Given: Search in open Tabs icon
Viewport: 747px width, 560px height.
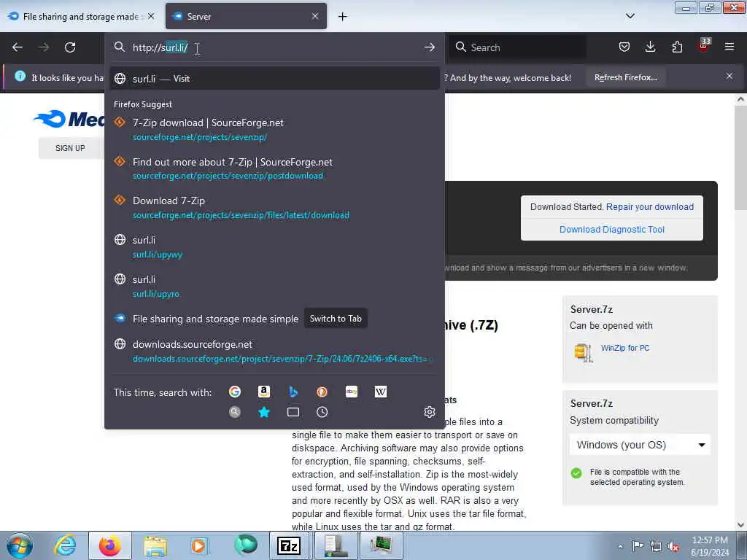Looking at the screenshot, I should pos(293,412).
